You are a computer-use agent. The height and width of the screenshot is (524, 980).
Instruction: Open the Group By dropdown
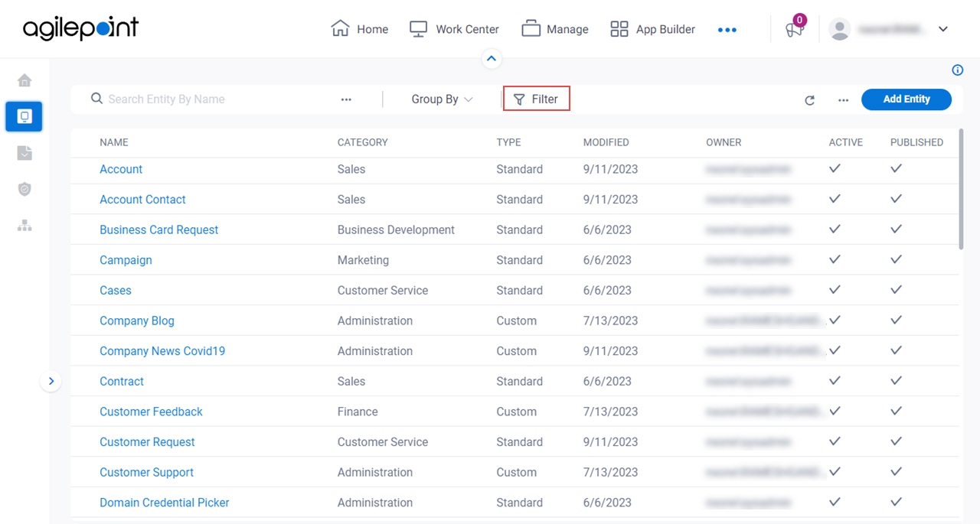coord(442,99)
